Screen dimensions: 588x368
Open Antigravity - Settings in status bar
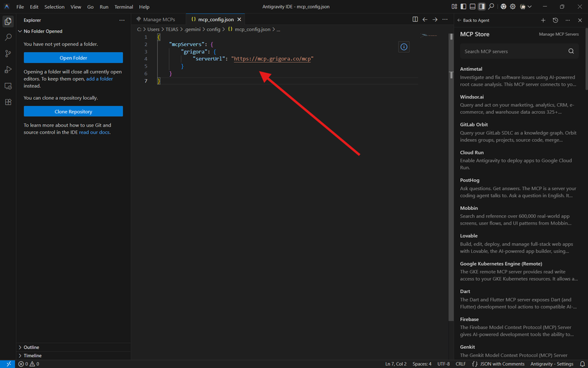click(552, 364)
